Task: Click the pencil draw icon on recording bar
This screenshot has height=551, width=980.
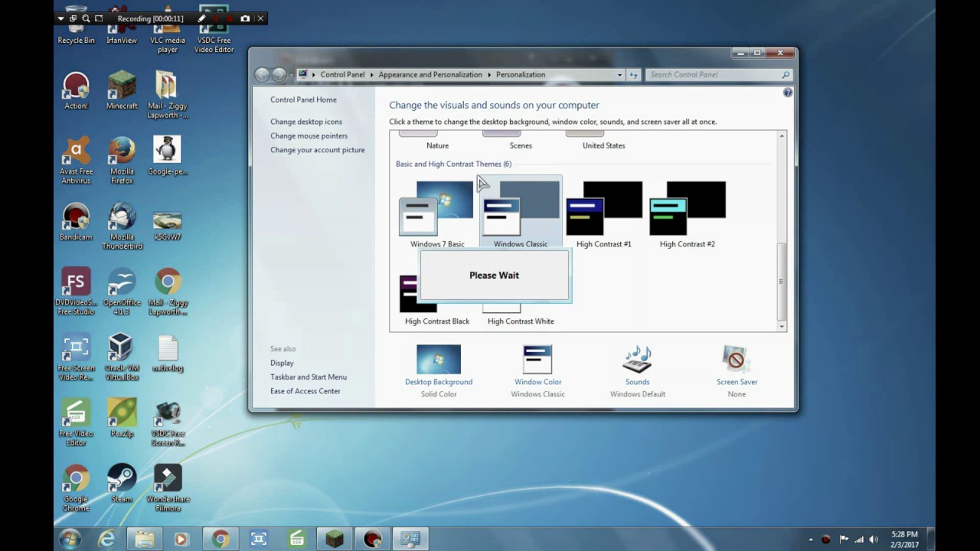Action: pos(202,18)
